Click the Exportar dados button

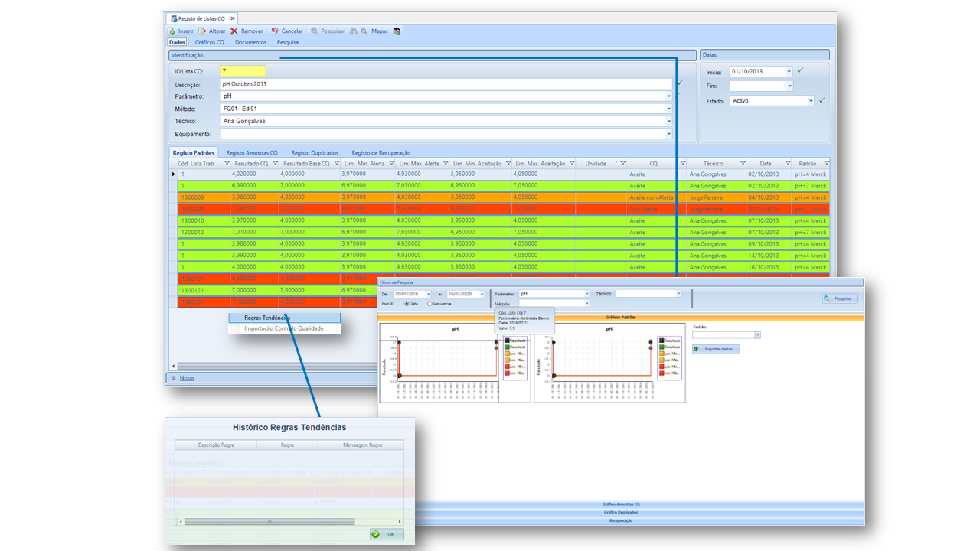(716, 349)
